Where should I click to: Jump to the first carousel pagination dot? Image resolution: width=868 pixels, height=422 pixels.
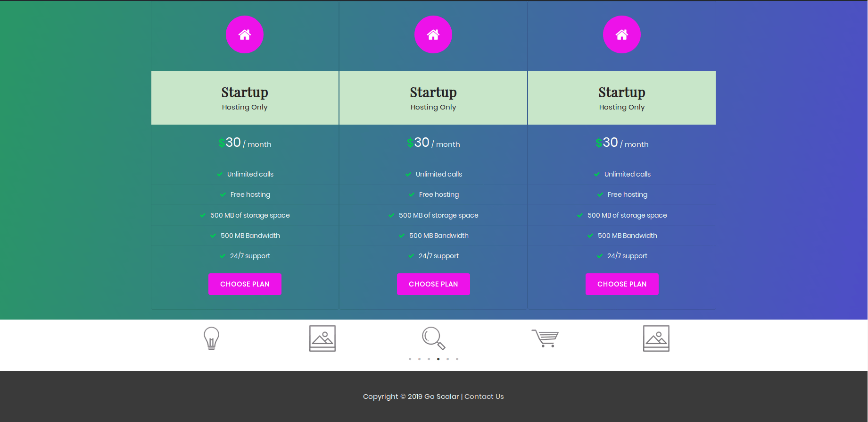click(x=410, y=359)
